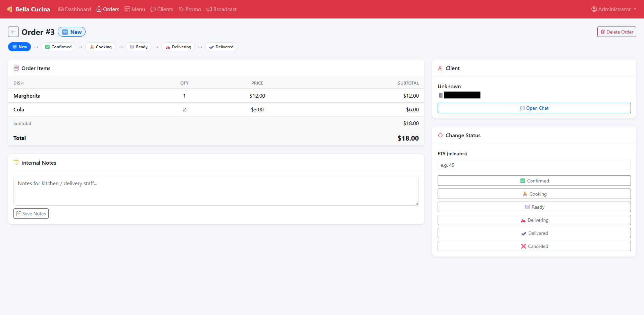The height and width of the screenshot is (315, 644).
Task: Click into the internal notes text area
Action: coord(216,191)
